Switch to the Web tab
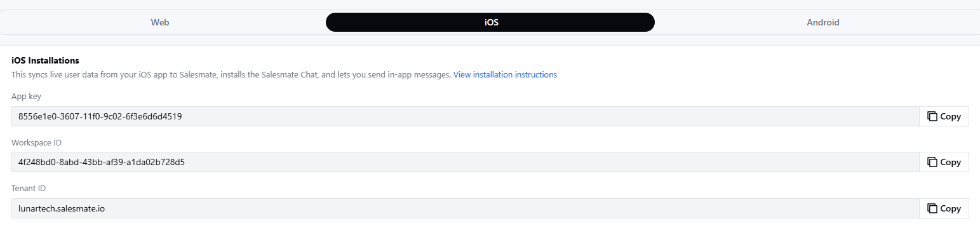 [160, 22]
